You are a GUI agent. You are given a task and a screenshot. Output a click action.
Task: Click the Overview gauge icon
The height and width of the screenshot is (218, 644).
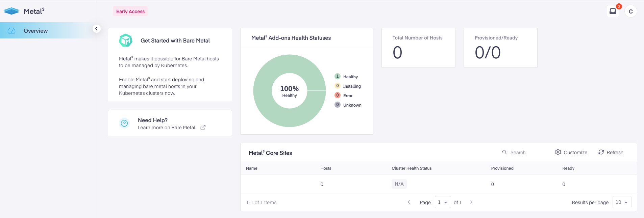11,31
